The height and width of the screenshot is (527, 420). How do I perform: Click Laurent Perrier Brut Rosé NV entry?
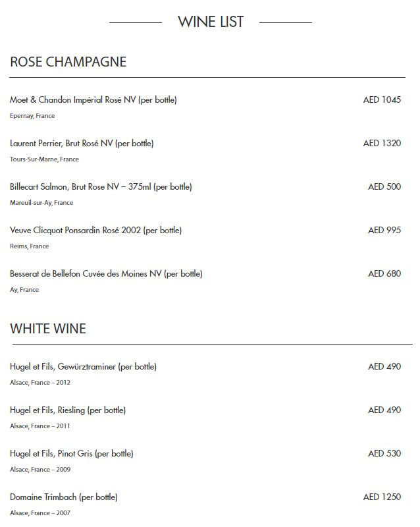[82, 144]
